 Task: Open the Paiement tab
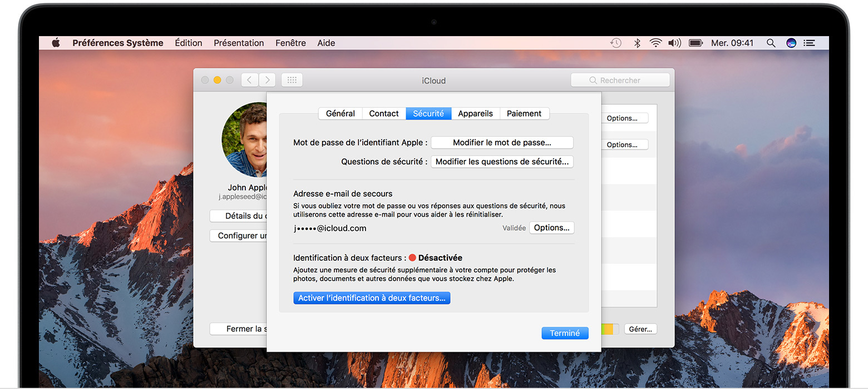524,113
